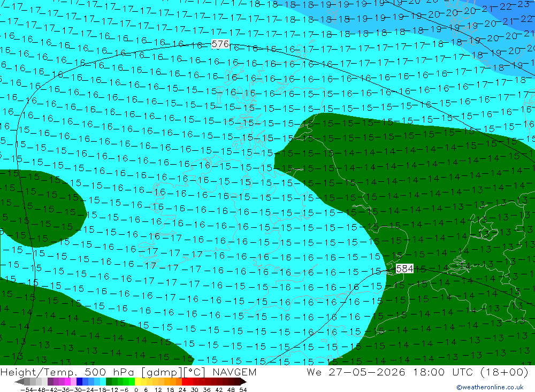Click the '54' label at scale end

click(243, 389)
